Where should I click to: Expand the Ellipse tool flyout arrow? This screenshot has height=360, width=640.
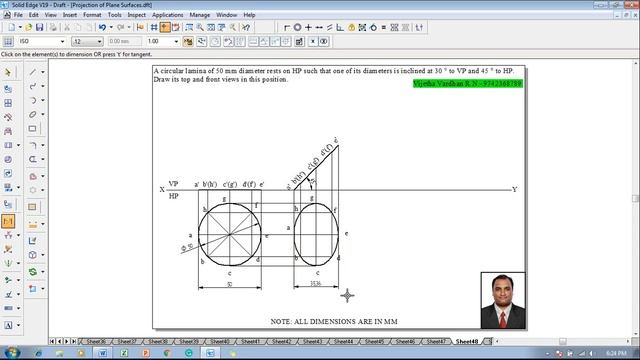tap(42, 114)
